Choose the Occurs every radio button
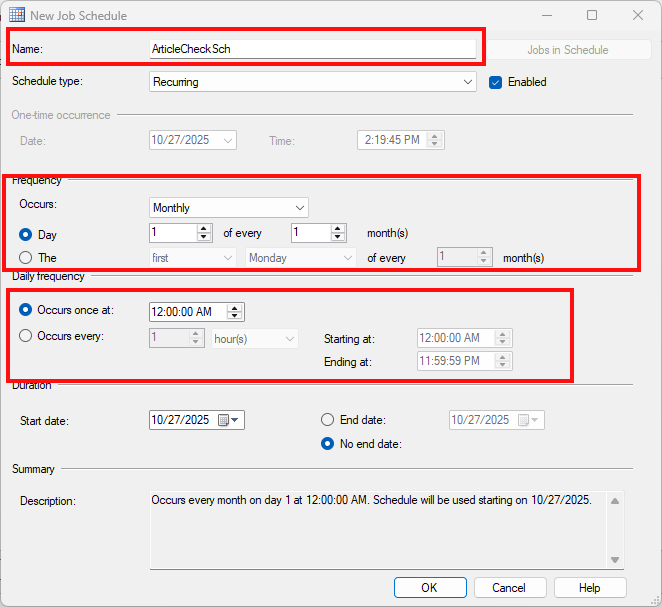 click(26, 336)
